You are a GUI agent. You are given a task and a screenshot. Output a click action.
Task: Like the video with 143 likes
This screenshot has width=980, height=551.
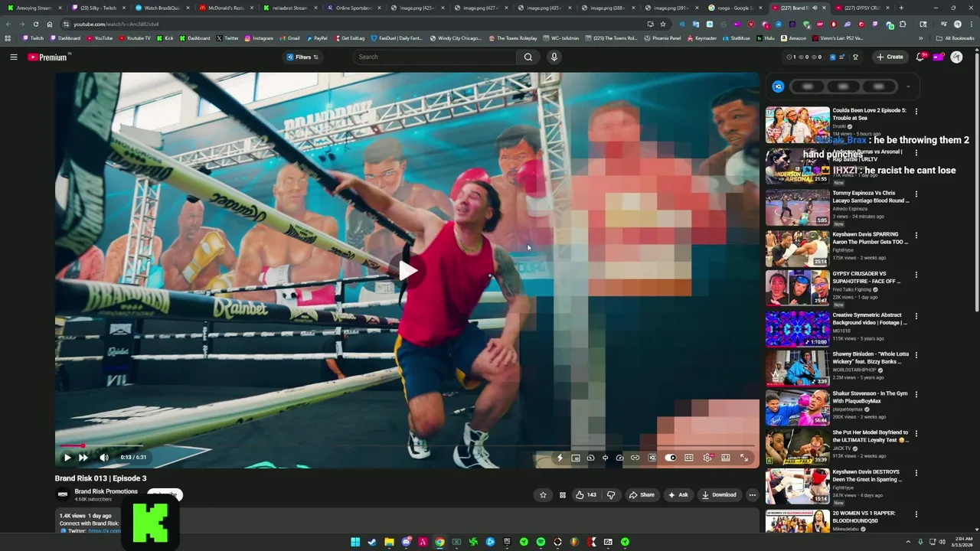(586, 495)
